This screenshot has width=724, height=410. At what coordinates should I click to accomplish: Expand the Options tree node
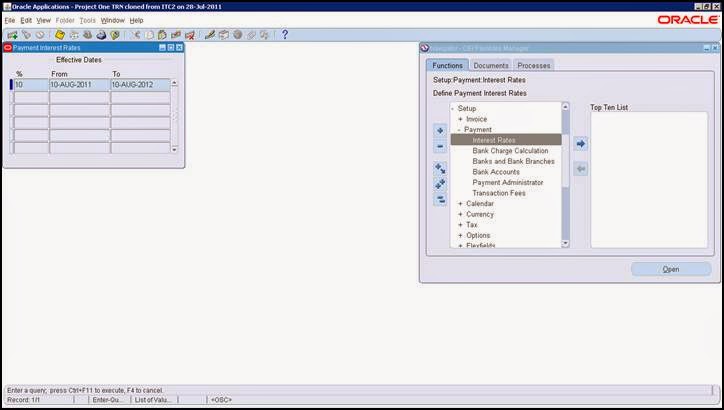point(460,235)
